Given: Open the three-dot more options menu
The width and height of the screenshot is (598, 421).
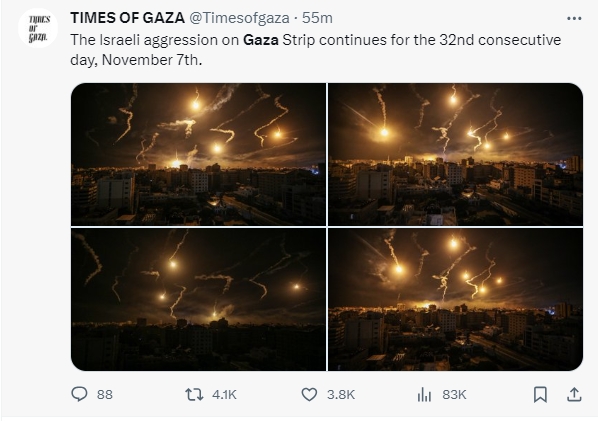Looking at the screenshot, I should [574, 18].
